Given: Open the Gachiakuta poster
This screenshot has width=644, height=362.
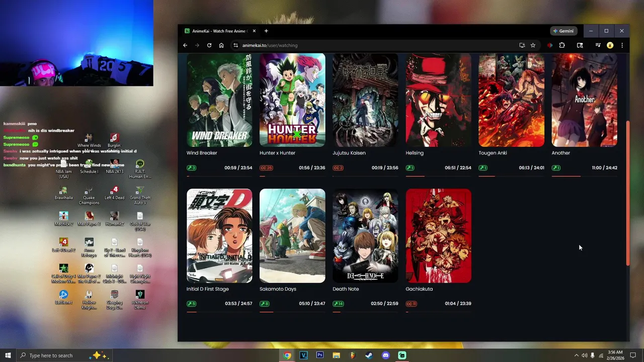Looking at the screenshot, I should pyautogui.click(x=439, y=236).
